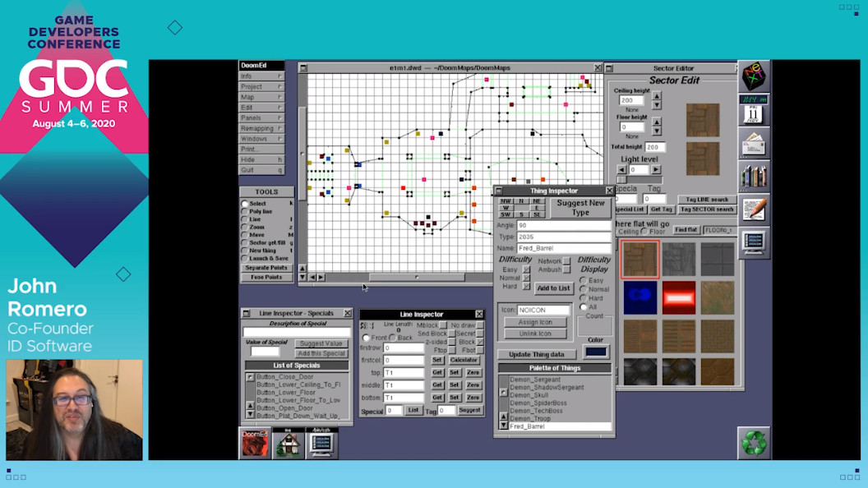This screenshot has height=488, width=868.
Task: Open the Info menu
Action: (x=262, y=76)
